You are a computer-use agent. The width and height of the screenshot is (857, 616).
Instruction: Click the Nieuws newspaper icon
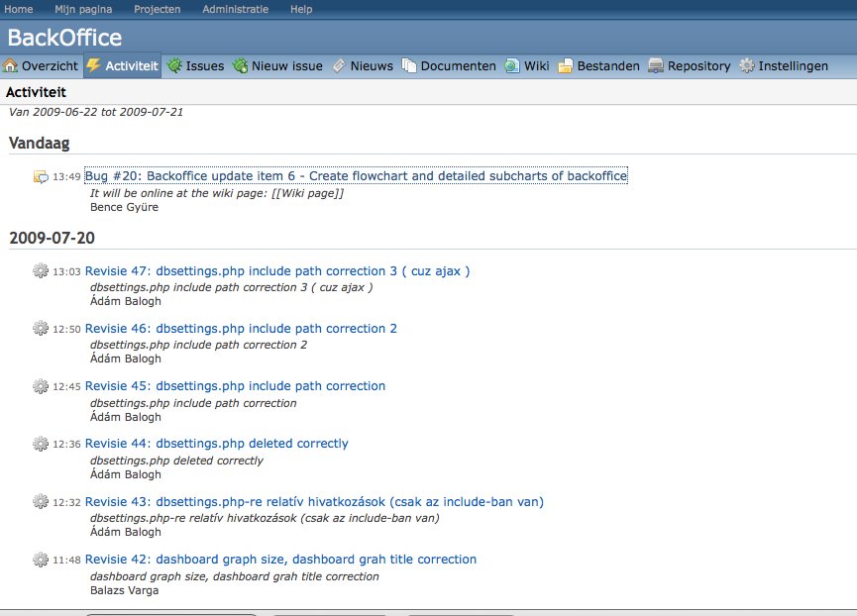click(x=339, y=66)
